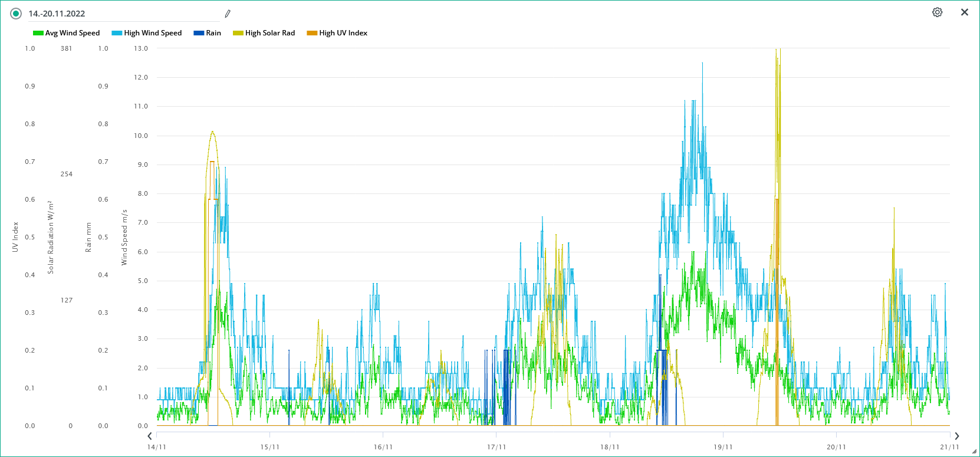Go to previous period with left chevron
The width and height of the screenshot is (980, 457).
150,436
